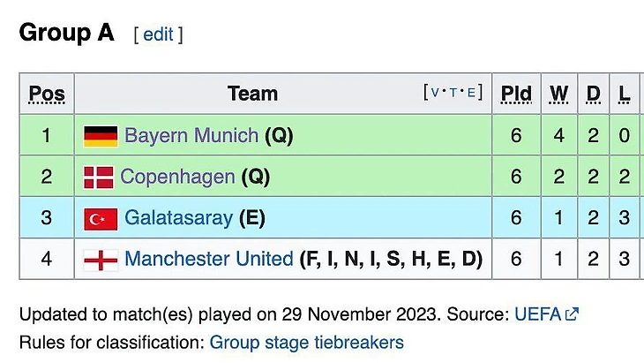Click the D draws column header

tap(593, 94)
